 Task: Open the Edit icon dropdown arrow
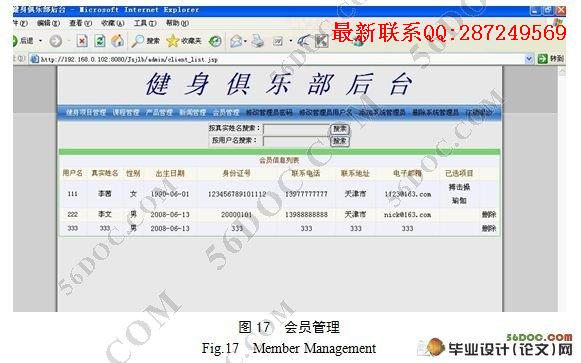pos(290,41)
